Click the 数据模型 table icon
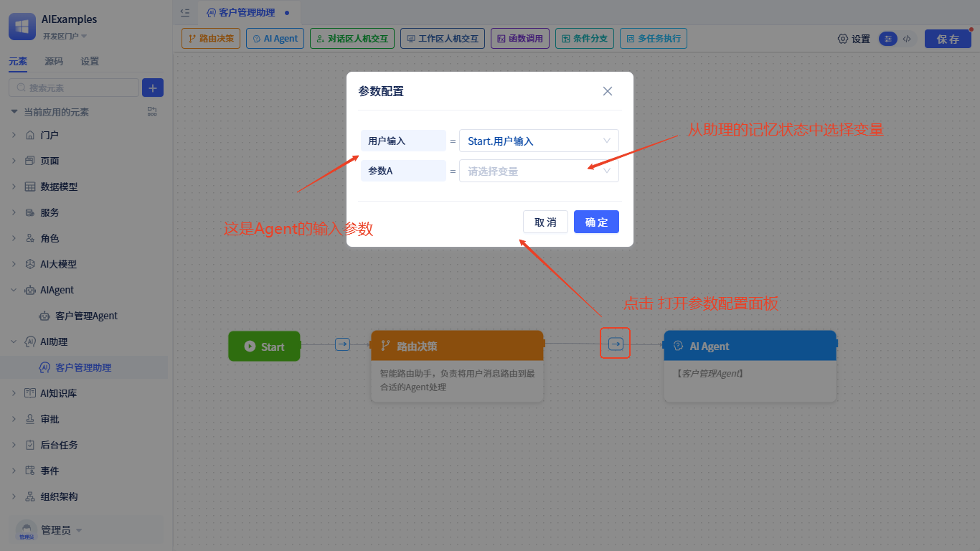This screenshot has width=980, height=551. tap(30, 187)
